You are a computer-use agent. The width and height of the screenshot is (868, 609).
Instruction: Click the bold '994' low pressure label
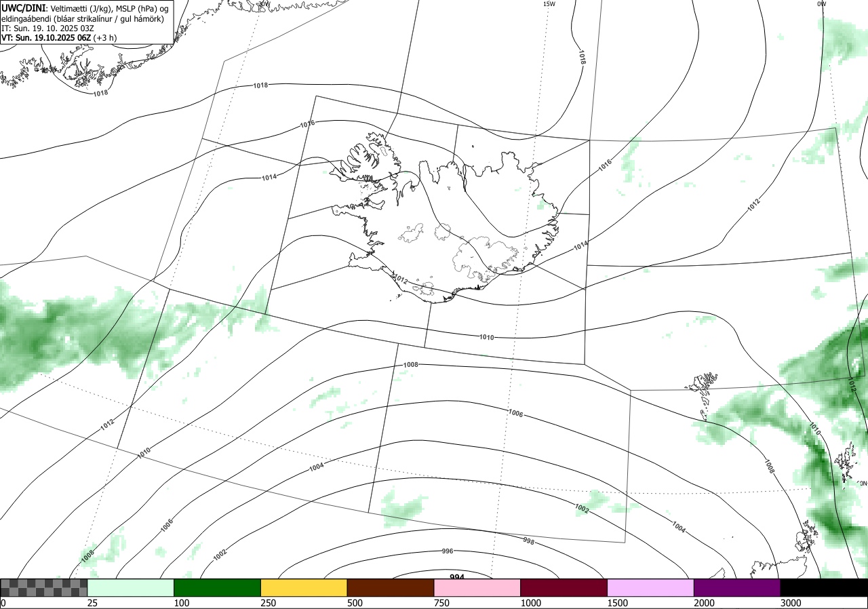point(457,576)
